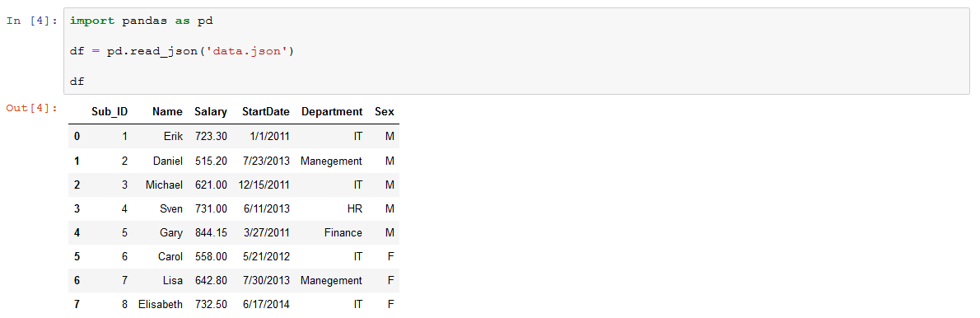
Task: Select the Name column header
Action: tap(167, 112)
